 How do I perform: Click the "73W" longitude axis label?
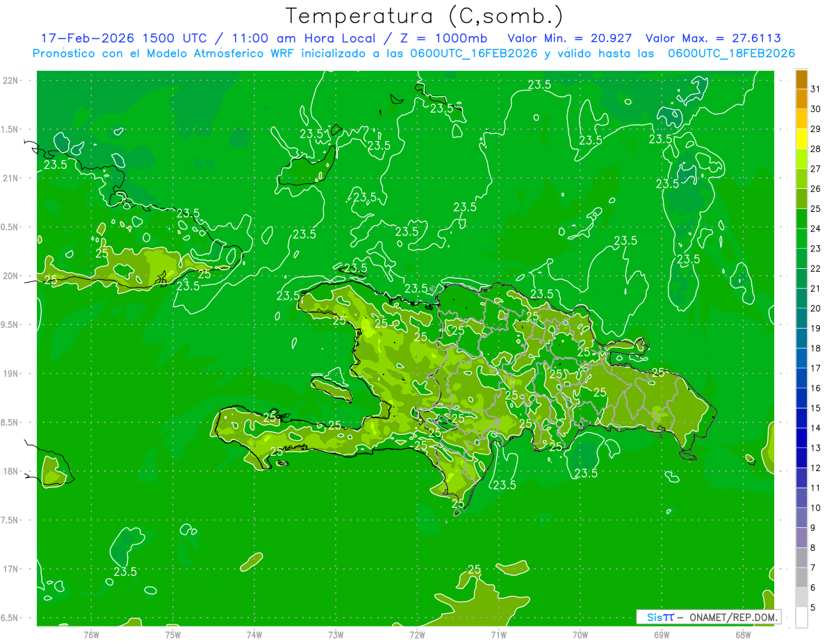point(336,634)
